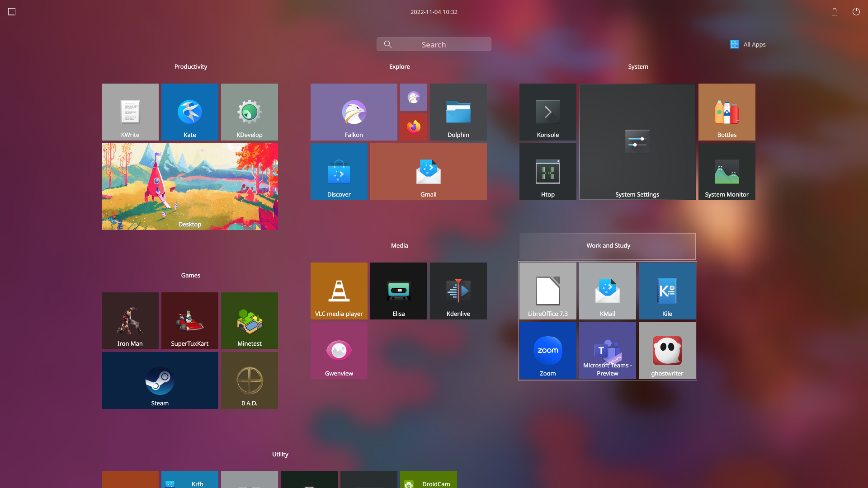Launch KMail email client
Image resolution: width=868 pixels, height=488 pixels.
[608, 291]
